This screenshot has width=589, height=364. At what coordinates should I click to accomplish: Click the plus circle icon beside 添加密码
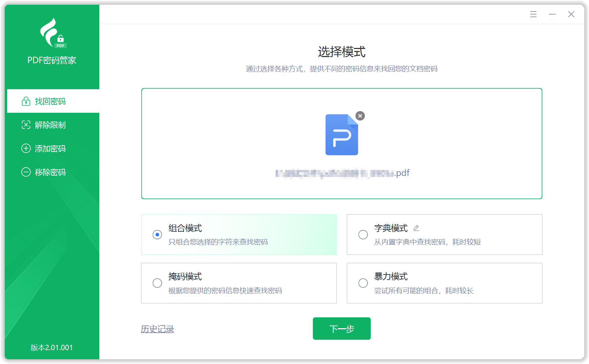click(26, 149)
